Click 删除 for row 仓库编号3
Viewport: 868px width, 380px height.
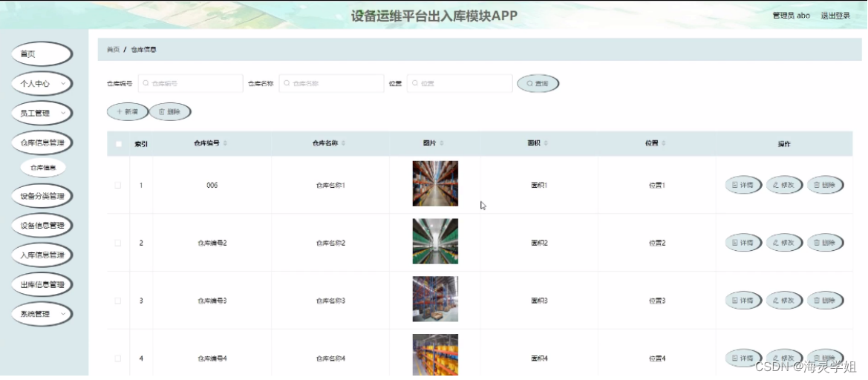[x=825, y=301]
